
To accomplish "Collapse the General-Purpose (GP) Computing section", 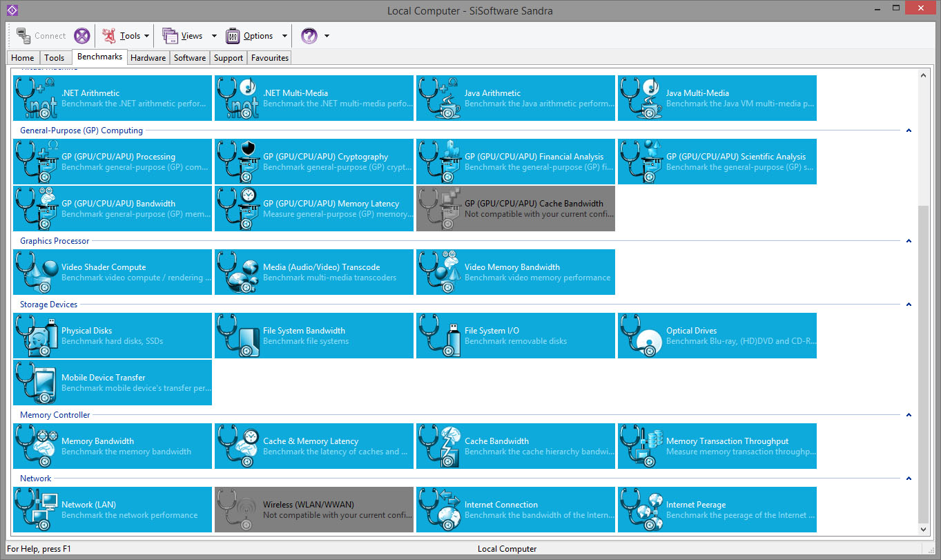I will [909, 130].
